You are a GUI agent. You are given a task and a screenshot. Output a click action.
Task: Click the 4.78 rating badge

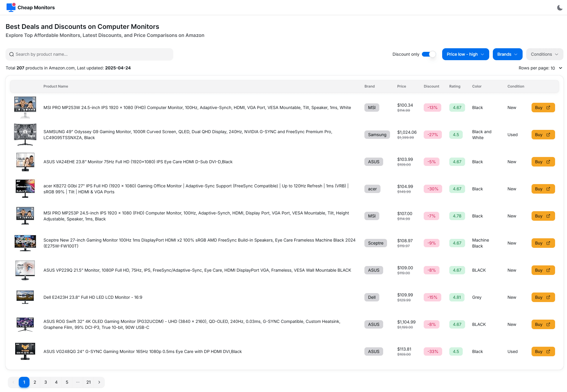pyautogui.click(x=457, y=216)
